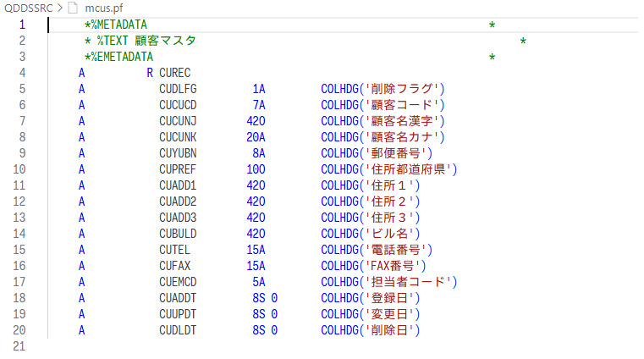644x359 pixels.
Task: Open the QDDSSRC breadcrumb folder
Action: point(27,8)
